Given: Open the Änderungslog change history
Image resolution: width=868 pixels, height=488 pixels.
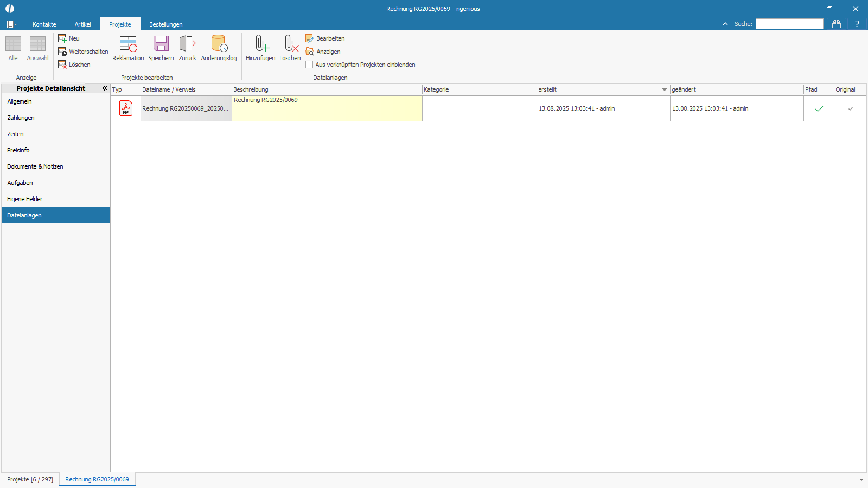Looking at the screenshot, I should pyautogui.click(x=219, y=44).
